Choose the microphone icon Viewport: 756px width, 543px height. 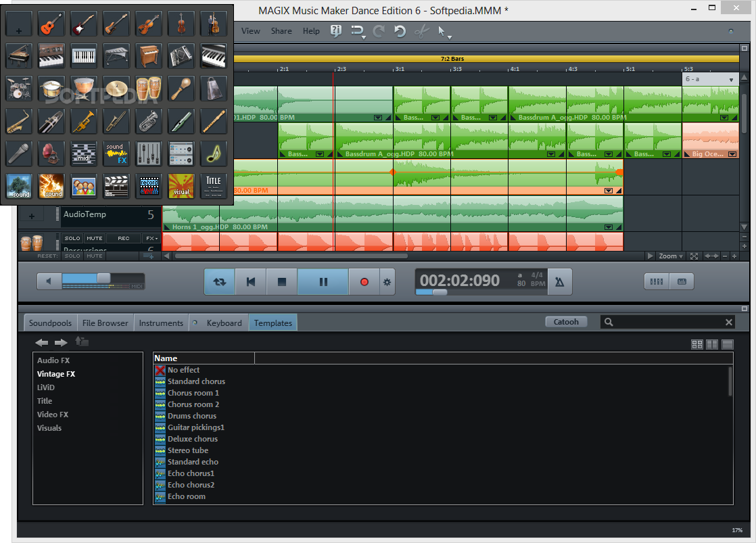20,154
